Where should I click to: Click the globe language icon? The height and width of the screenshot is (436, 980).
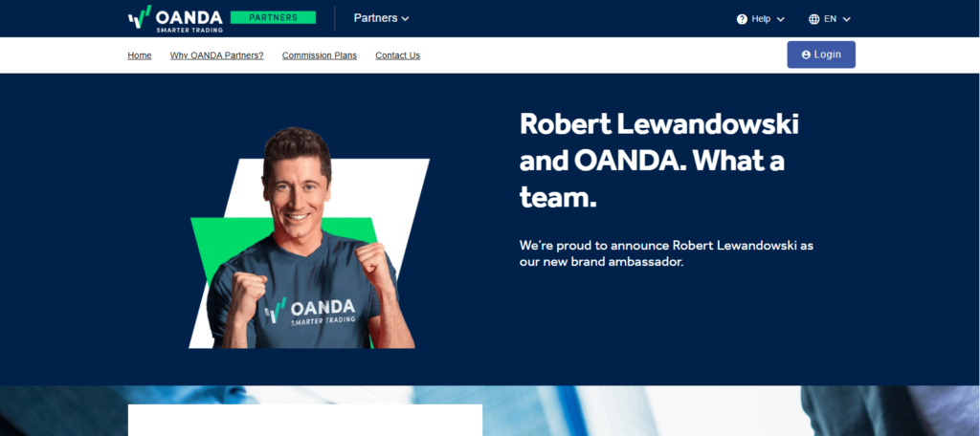tap(813, 19)
